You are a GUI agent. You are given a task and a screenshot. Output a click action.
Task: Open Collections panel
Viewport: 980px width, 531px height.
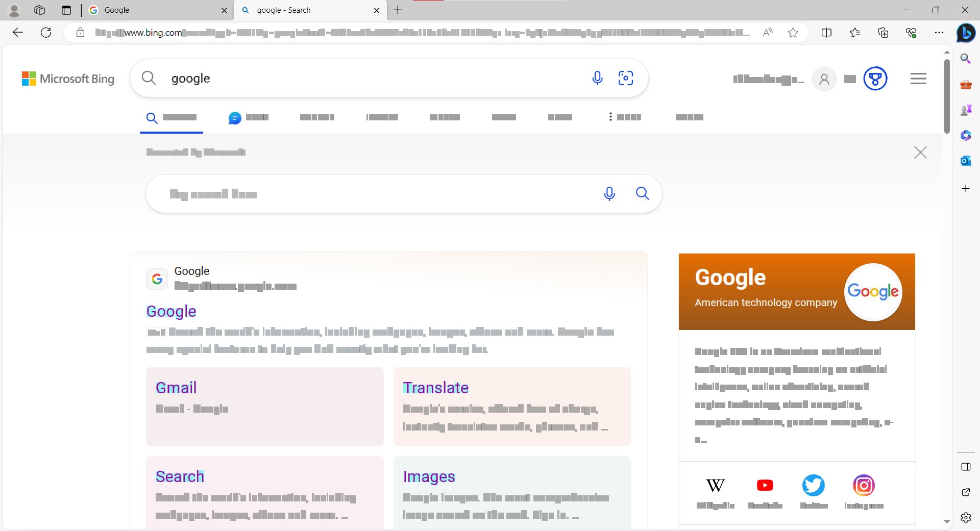click(x=883, y=33)
